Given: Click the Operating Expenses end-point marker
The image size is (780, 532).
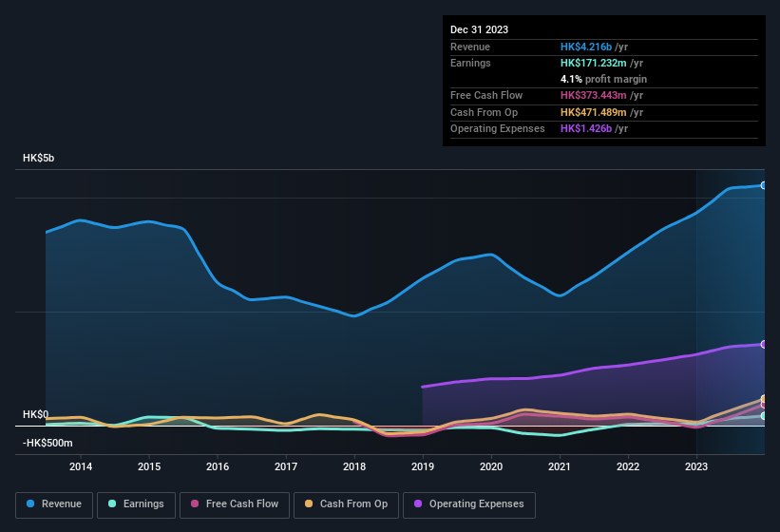Looking at the screenshot, I should click(x=764, y=344).
